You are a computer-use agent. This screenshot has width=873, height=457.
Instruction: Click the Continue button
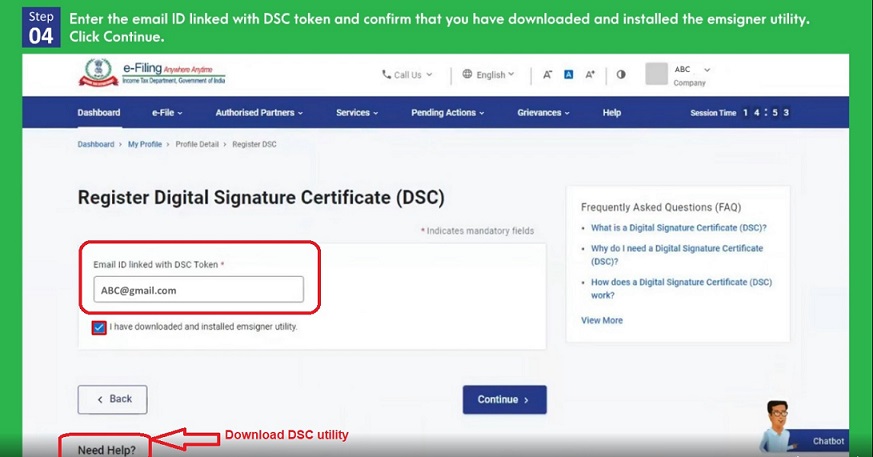point(504,400)
